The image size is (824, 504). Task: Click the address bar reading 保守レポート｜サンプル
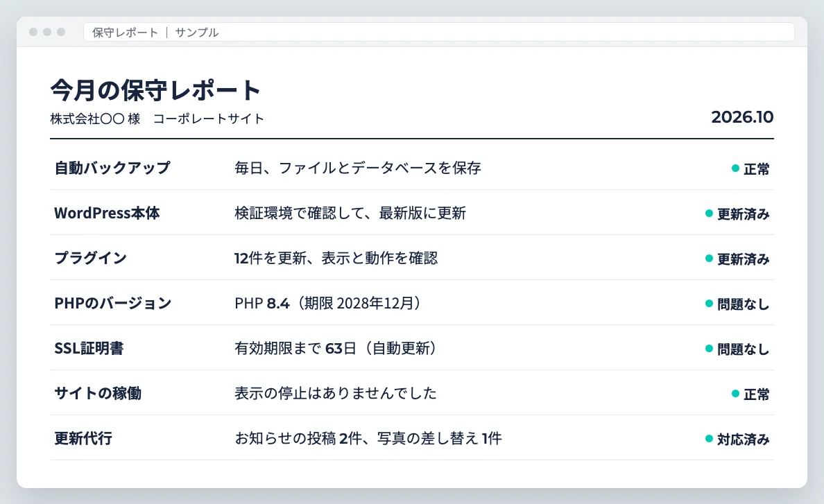(x=439, y=32)
